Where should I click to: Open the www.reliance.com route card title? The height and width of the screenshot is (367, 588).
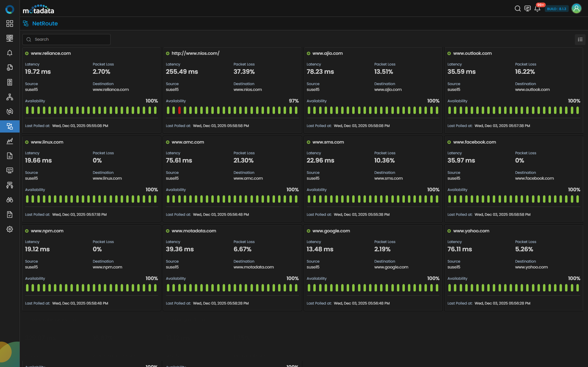tap(51, 53)
